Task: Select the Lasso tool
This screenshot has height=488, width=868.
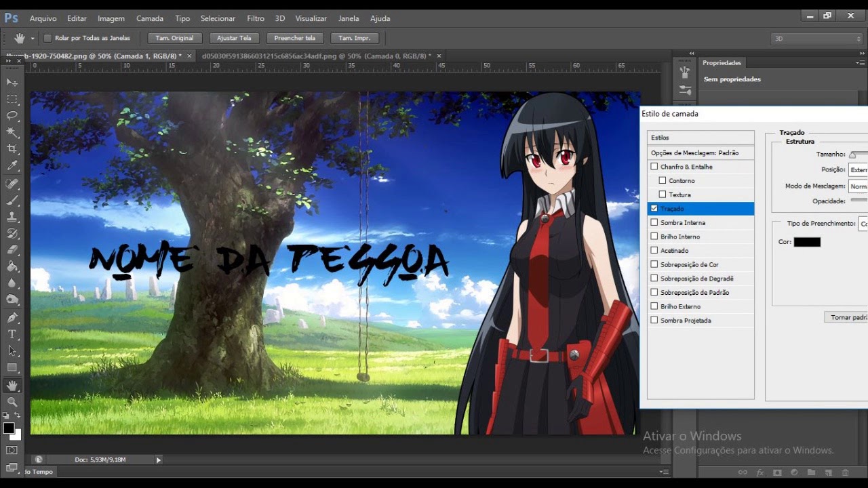Action: 12,115
